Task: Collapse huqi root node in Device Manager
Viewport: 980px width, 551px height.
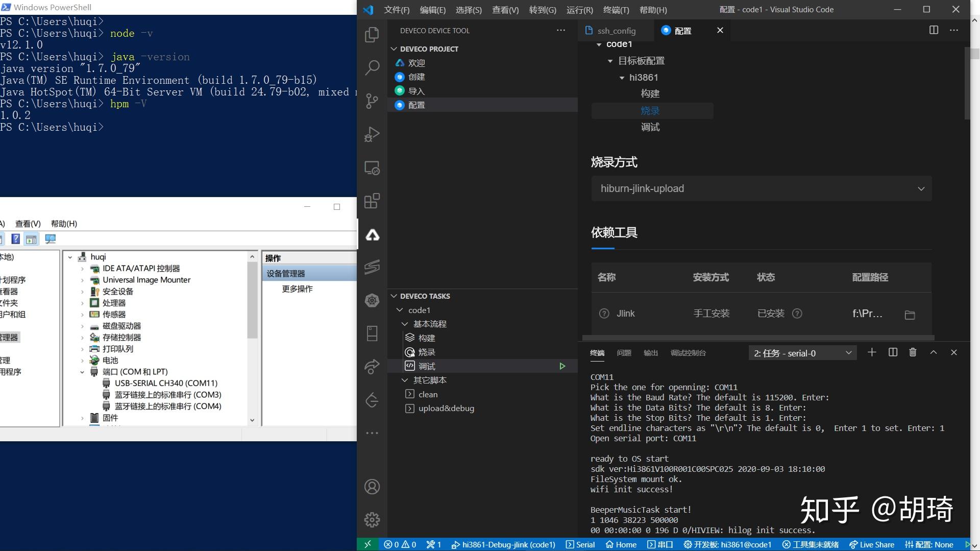Action: tap(70, 257)
